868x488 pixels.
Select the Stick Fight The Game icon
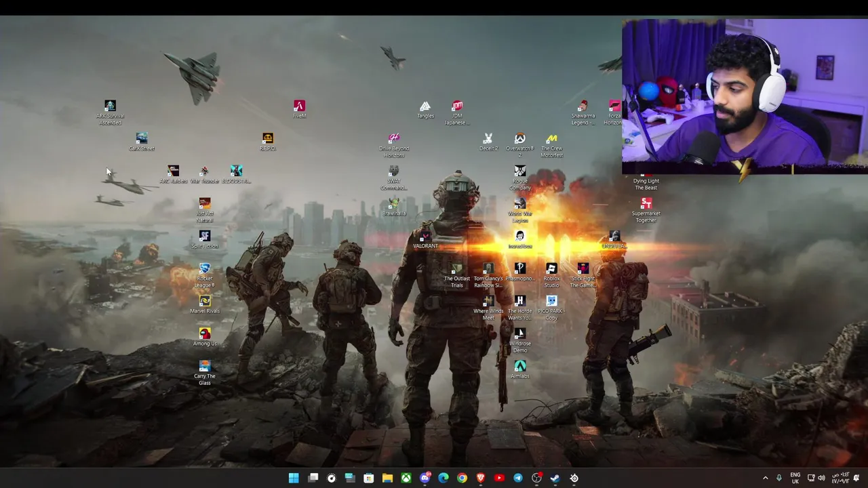point(583,275)
